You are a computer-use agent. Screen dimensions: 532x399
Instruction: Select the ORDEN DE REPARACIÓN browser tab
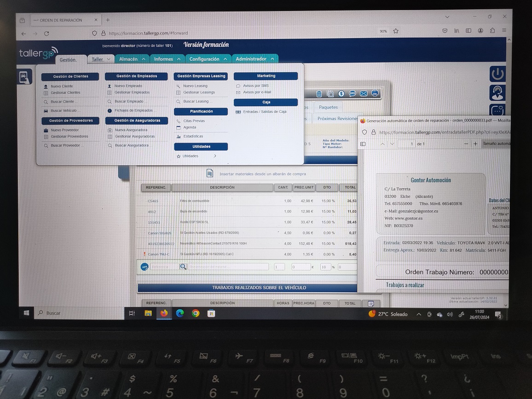tap(65, 20)
